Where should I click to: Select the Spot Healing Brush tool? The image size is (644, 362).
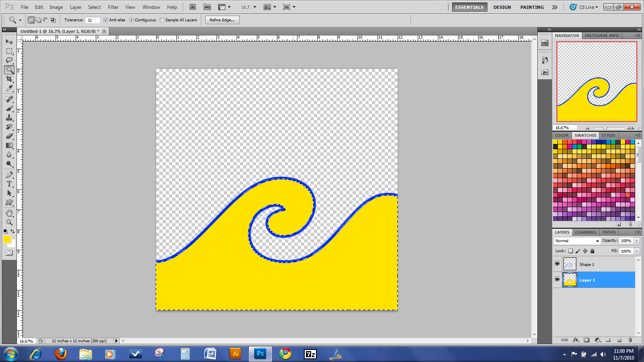(x=9, y=99)
